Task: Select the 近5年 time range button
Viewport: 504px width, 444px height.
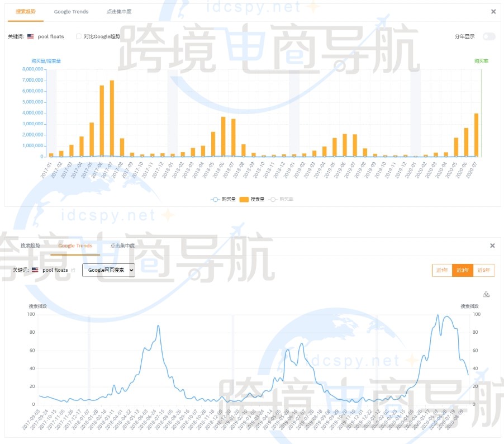Action: coord(483,270)
